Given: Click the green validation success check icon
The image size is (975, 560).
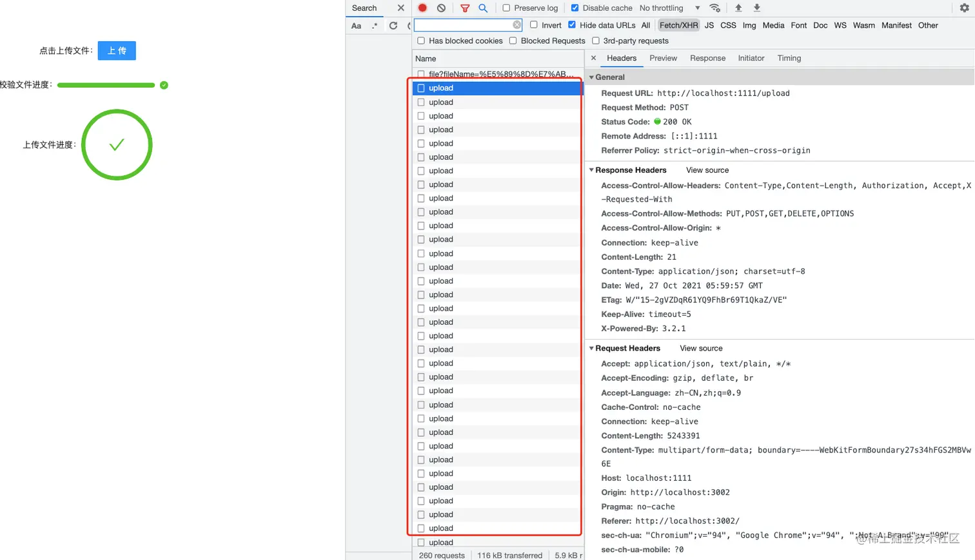Looking at the screenshot, I should (x=164, y=85).
